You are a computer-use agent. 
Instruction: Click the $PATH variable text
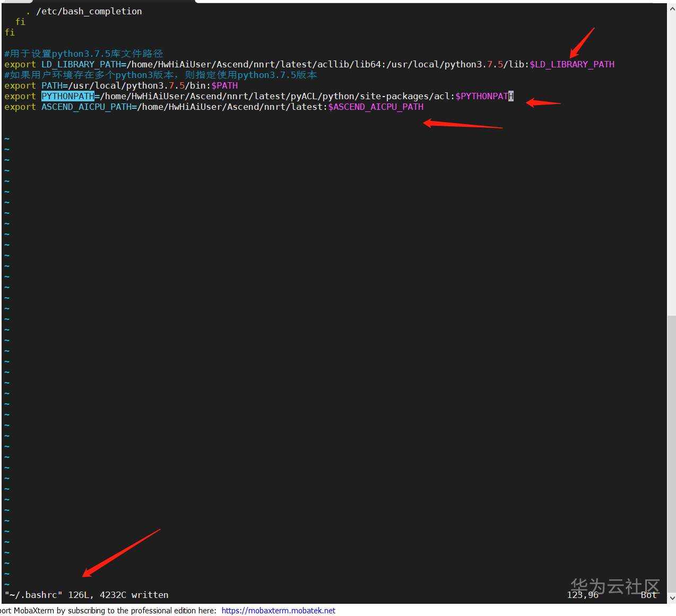pos(224,85)
